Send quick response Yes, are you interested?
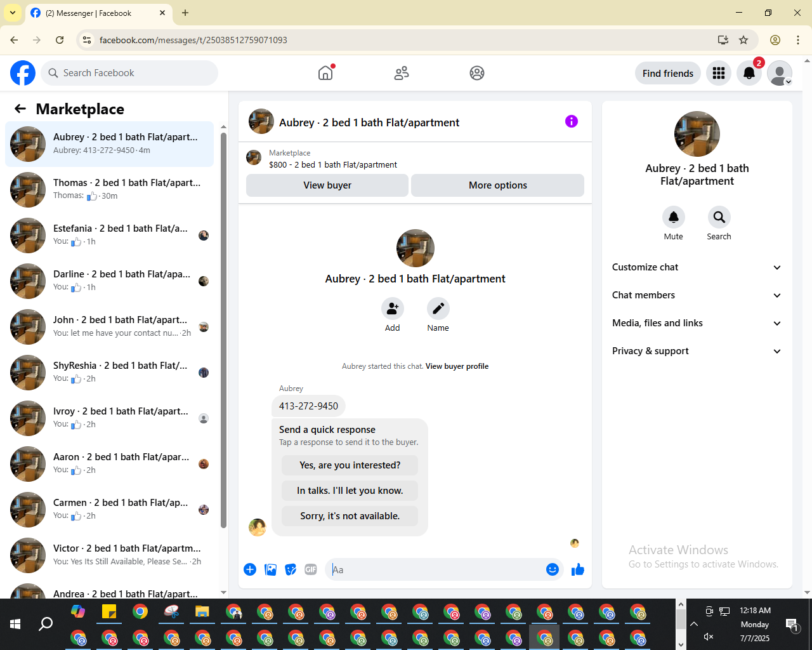Screen dimensions: 812x650 pyautogui.click(x=350, y=465)
